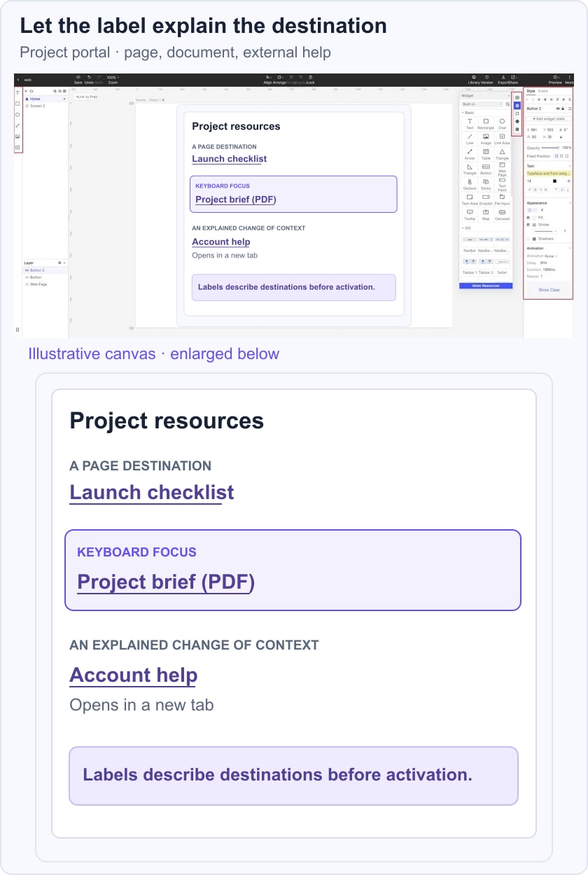Open the Zoom 100% dropdown

pyautogui.click(x=113, y=77)
